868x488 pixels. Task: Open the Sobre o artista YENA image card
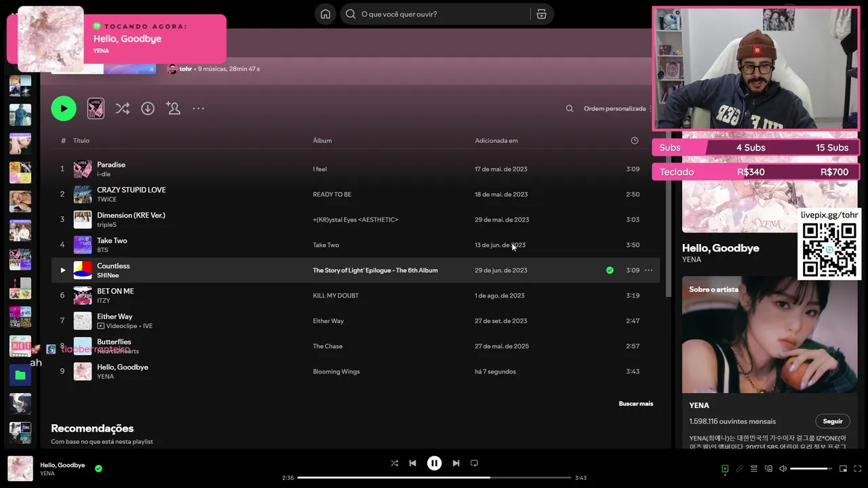point(770,334)
